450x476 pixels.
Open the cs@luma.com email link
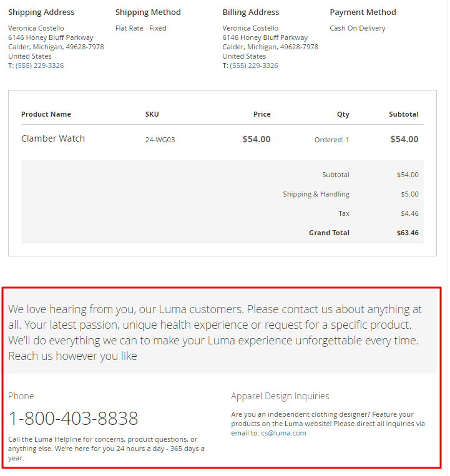[283, 433]
